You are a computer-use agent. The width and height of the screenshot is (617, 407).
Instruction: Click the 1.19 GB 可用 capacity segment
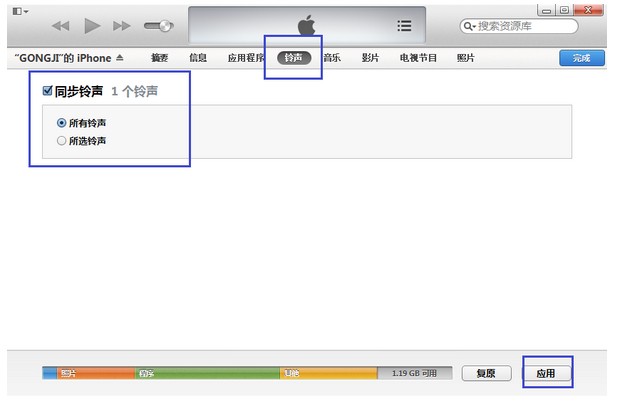414,373
